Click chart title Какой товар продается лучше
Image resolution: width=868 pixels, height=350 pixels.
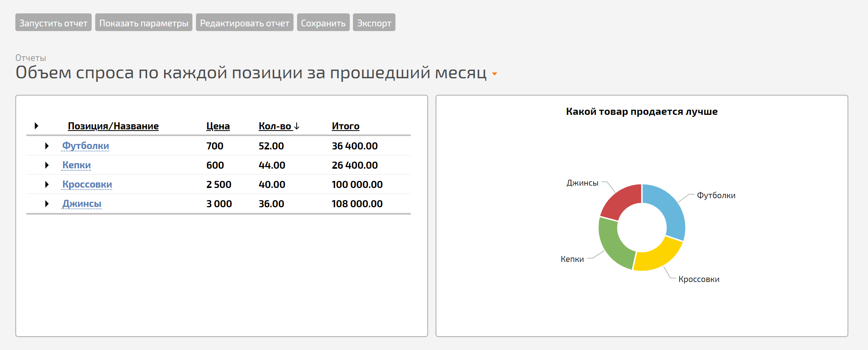click(642, 112)
